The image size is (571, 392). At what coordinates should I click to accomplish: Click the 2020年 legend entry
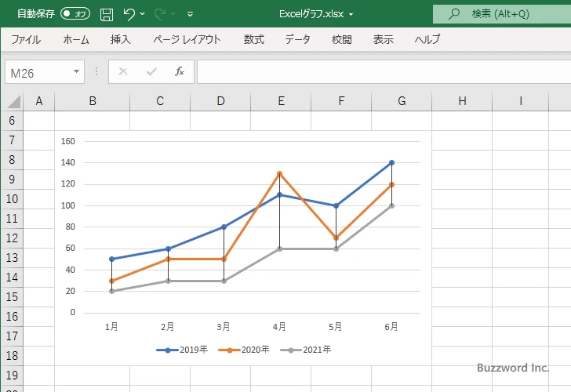pos(244,350)
